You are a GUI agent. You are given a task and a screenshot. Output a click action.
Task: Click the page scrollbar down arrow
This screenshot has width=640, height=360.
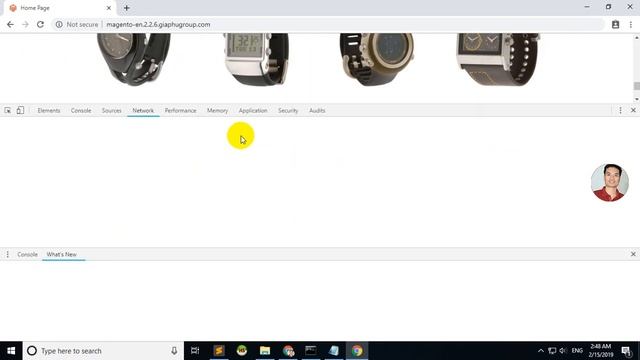(636, 99)
